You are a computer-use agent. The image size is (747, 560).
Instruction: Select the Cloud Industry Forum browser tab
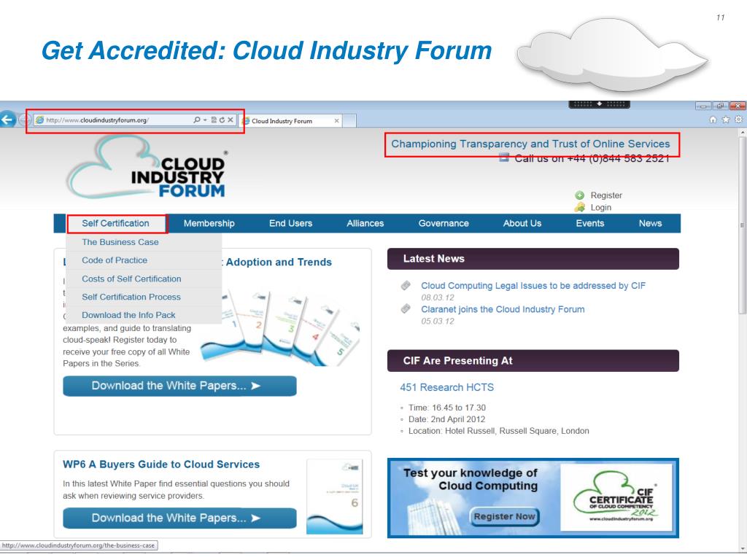coord(290,121)
